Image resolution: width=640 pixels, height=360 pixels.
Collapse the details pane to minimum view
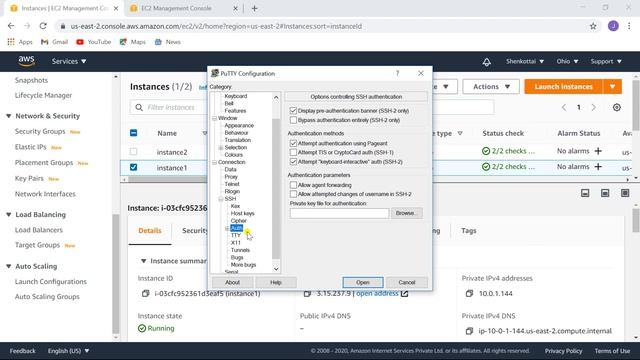click(x=585, y=193)
